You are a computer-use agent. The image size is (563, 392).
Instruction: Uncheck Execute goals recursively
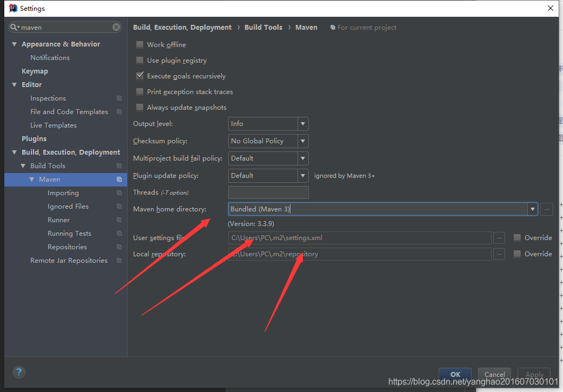pyautogui.click(x=140, y=76)
